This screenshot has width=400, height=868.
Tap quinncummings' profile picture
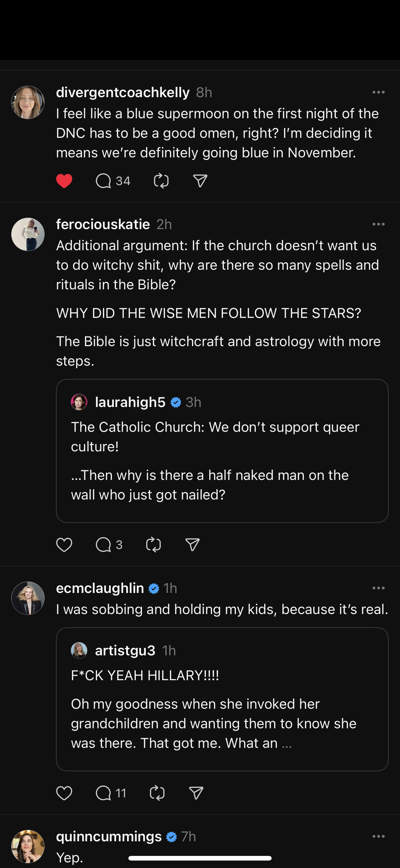tap(28, 846)
